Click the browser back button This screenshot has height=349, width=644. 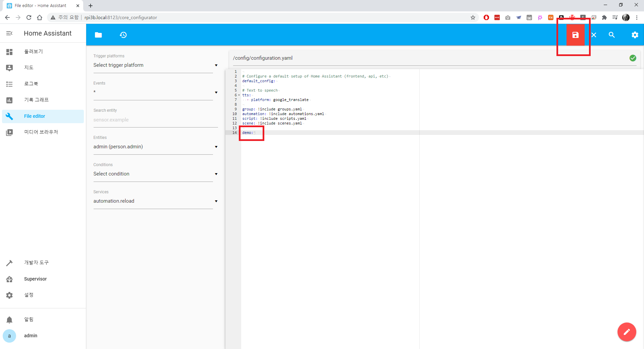pyautogui.click(x=7, y=17)
